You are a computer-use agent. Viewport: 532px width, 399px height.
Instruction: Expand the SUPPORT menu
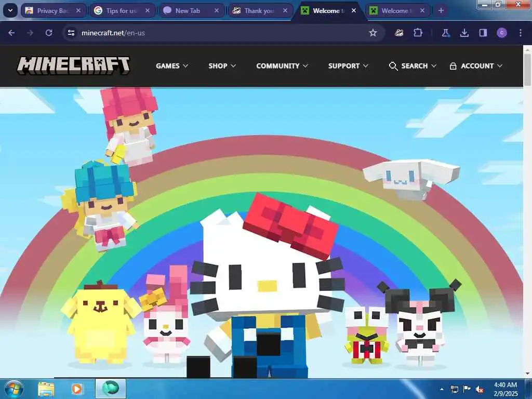click(348, 66)
